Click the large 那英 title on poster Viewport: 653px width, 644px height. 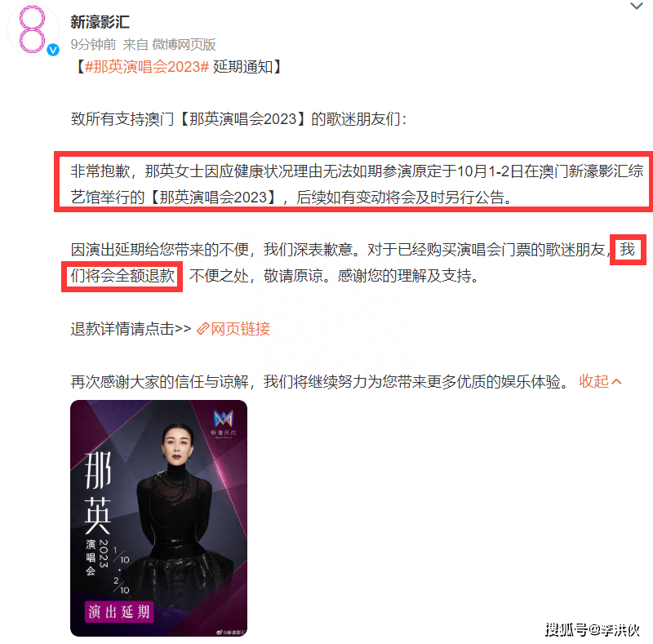tap(98, 493)
